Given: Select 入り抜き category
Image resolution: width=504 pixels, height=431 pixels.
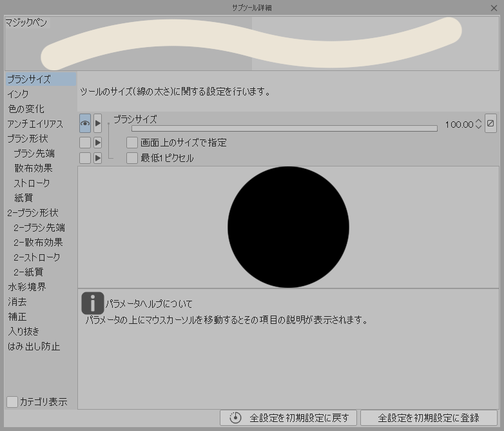Looking at the screenshot, I should (x=41, y=331).
